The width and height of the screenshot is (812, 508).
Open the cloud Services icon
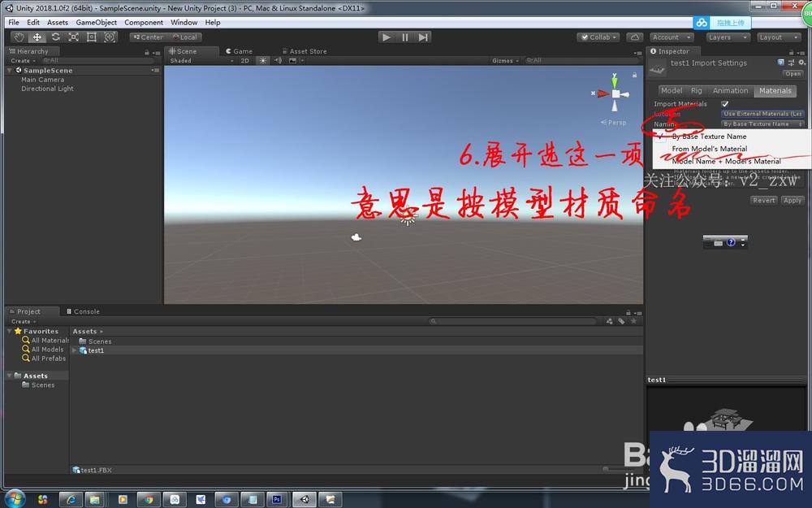pyautogui.click(x=634, y=37)
